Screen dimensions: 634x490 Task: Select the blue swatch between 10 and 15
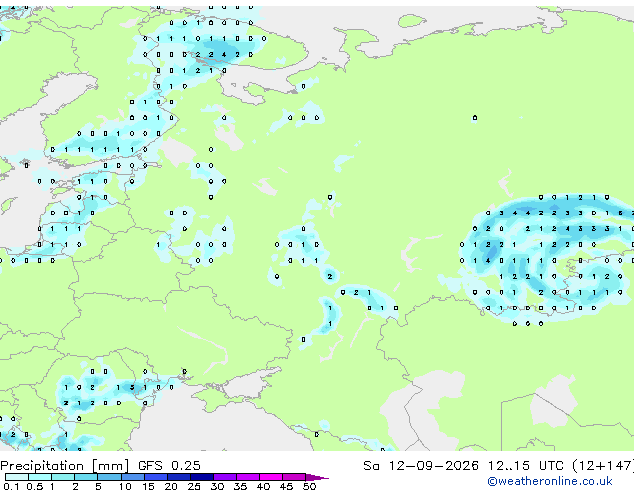[x=133, y=477]
